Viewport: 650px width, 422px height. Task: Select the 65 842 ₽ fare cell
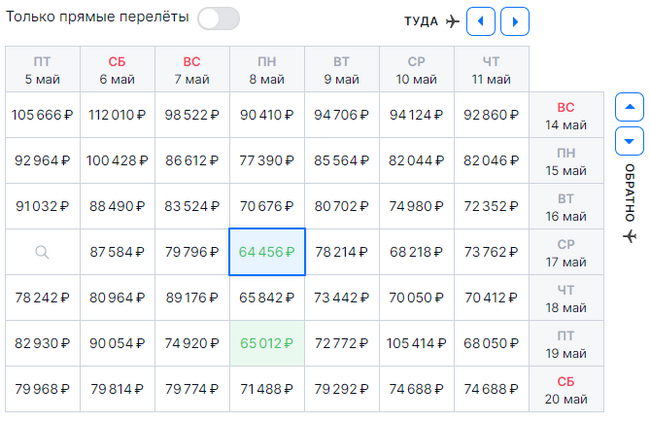point(267,298)
